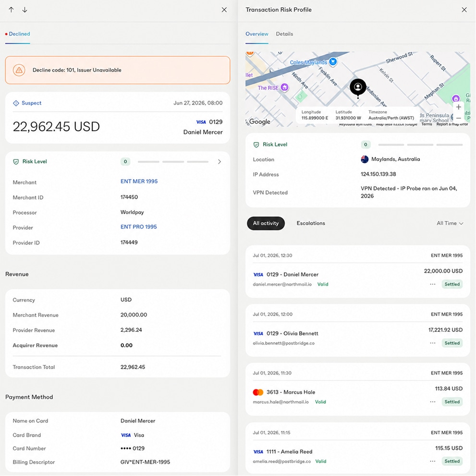The width and height of the screenshot is (476, 476).
Task: Click the Suspect diamond icon
Action: [16, 103]
